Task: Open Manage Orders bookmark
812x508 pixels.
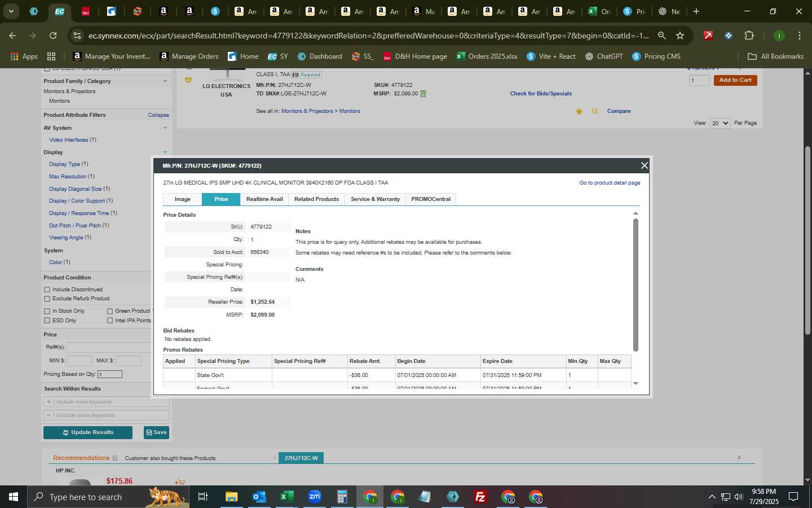Action: [x=189, y=56]
